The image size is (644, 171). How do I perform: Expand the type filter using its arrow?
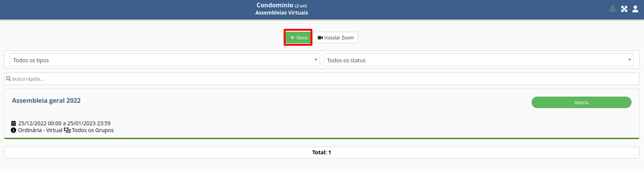[315, 60]
